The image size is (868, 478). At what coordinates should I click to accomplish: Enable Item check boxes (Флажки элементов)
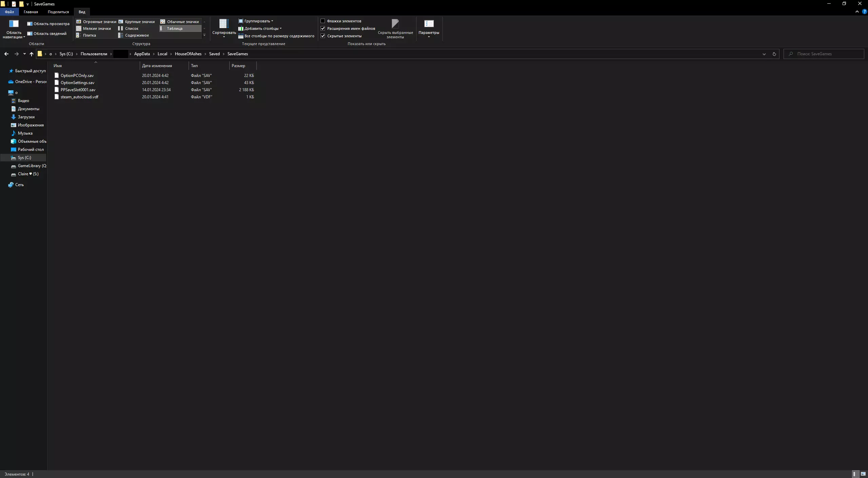(323, 21)
